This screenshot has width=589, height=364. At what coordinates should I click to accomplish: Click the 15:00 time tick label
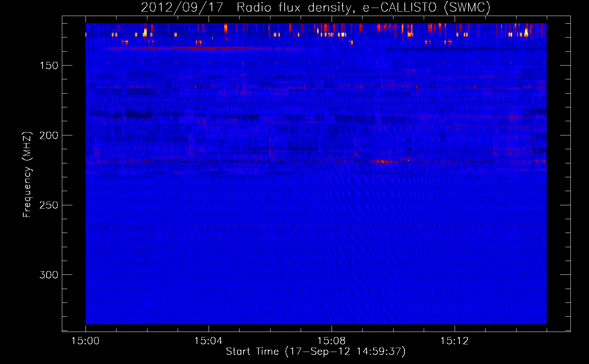point(86,341)
